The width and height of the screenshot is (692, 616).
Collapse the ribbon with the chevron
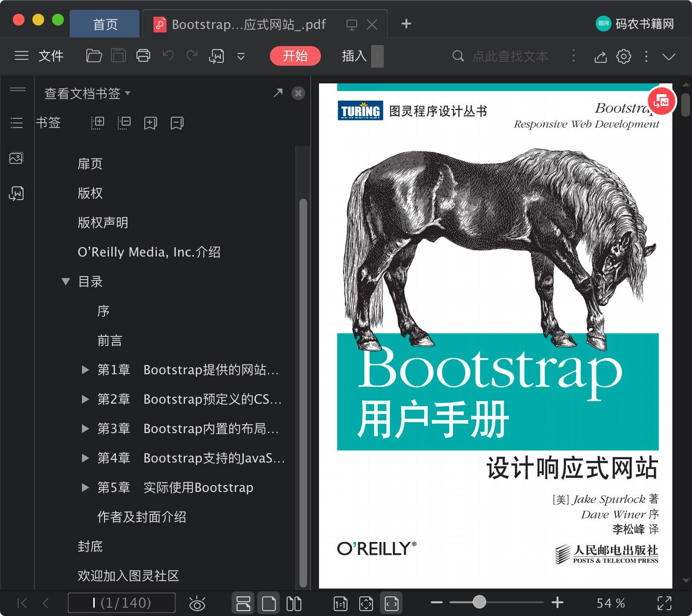coord(669,56)
